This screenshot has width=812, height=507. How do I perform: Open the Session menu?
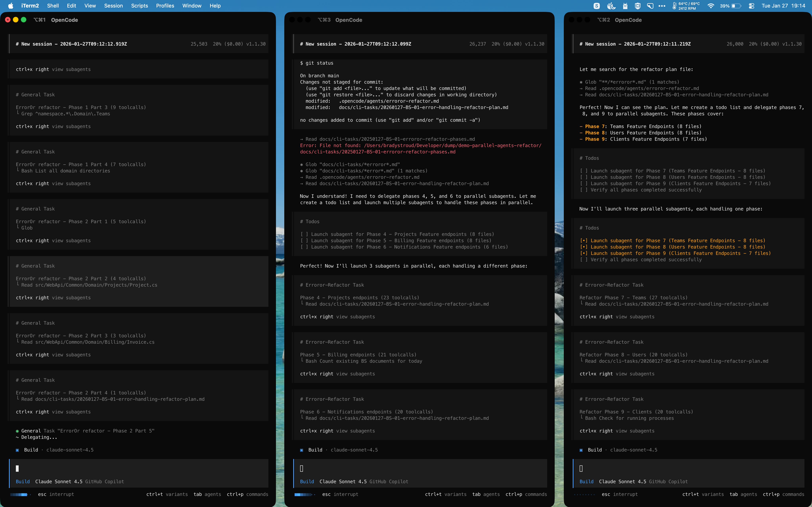pos(113,6)
